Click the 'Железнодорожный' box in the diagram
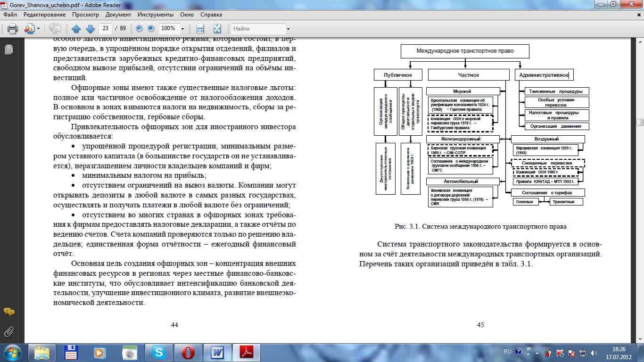This screenshot has width=644, height=362. pos(462,139)
